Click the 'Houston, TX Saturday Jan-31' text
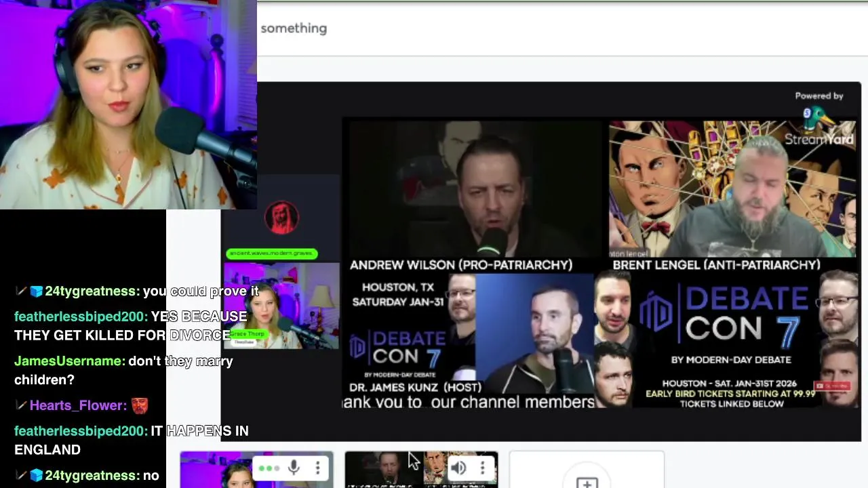This screenshot has width=868, height=488. (398, 294)
